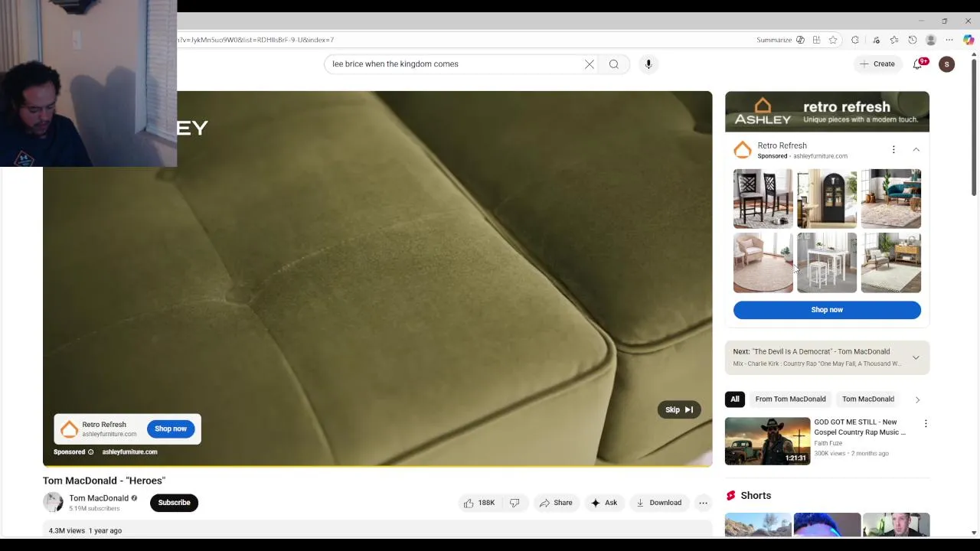
Task: Open the ashleyfurniture.com link below the ad overlay
Action: [x=129, y=452]
